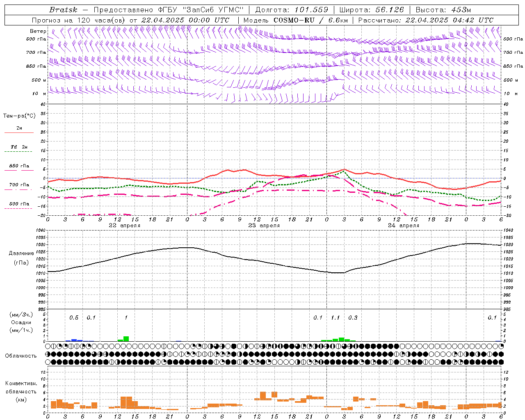The height and width of the screenshot is (420, 525).
Task: Select the 'Широта: 56.126' latitude field
Action: tap(371, 10)
